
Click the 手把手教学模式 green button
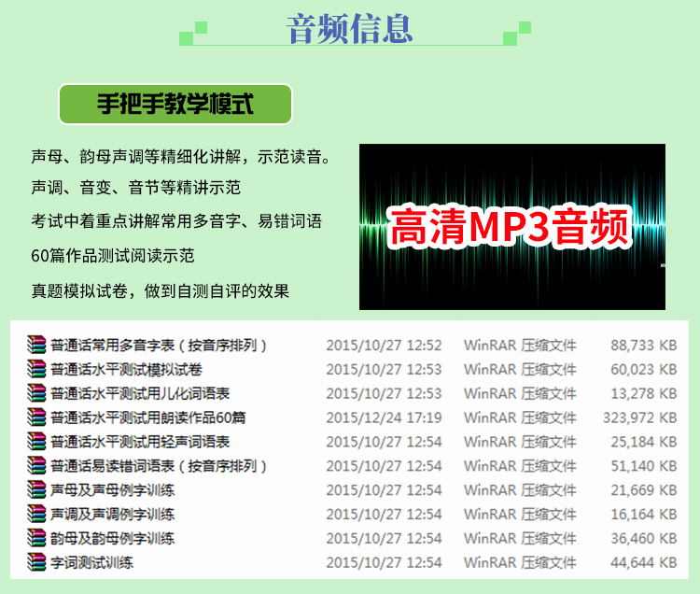(x=175, y=104)
